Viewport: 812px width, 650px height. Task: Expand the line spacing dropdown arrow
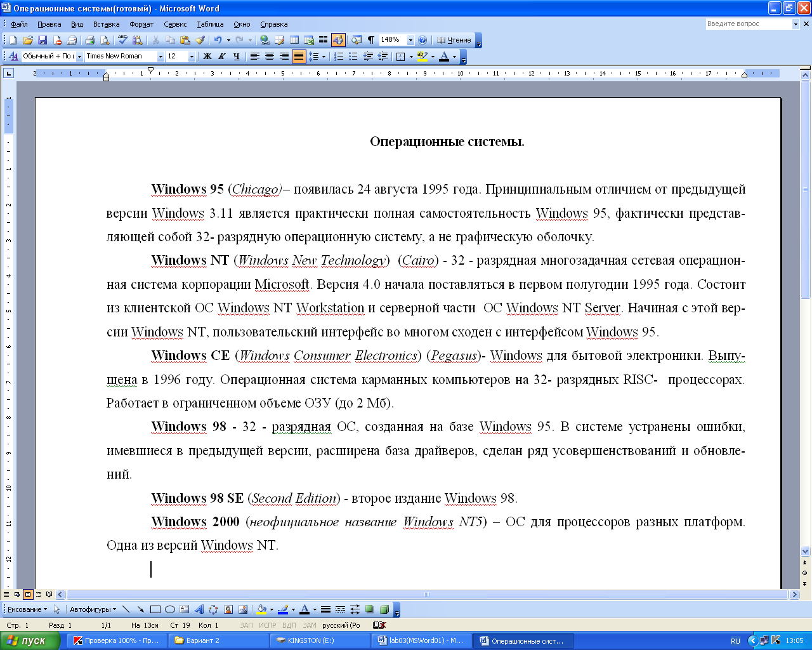pyautogui.click(x=324, y=56)
